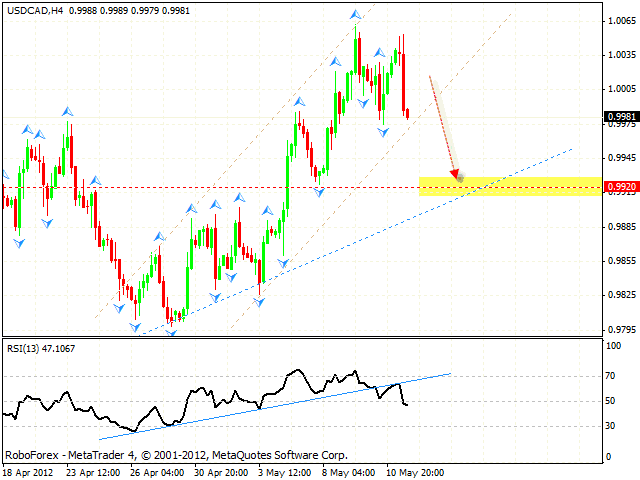Click the gray arrowhead at the yellow zone
Screen dimensions: 640x480
[458, 176]
